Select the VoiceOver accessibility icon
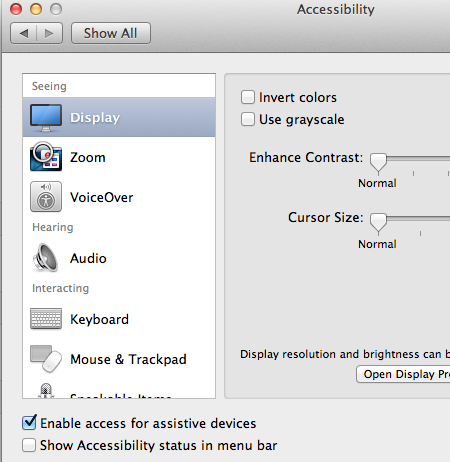Image resolution: width=450 pixels, height=462 pixels. coord(46,197)
